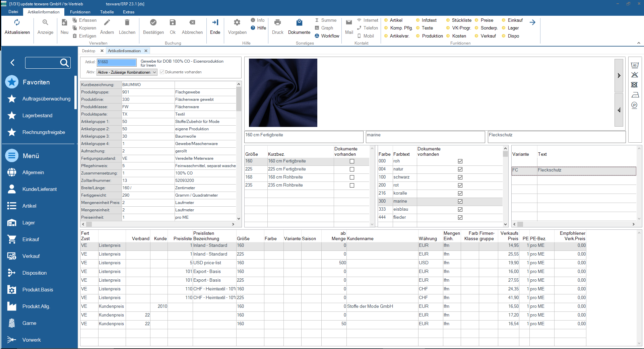Click the wash 60° care symbol

coord(635,65)
